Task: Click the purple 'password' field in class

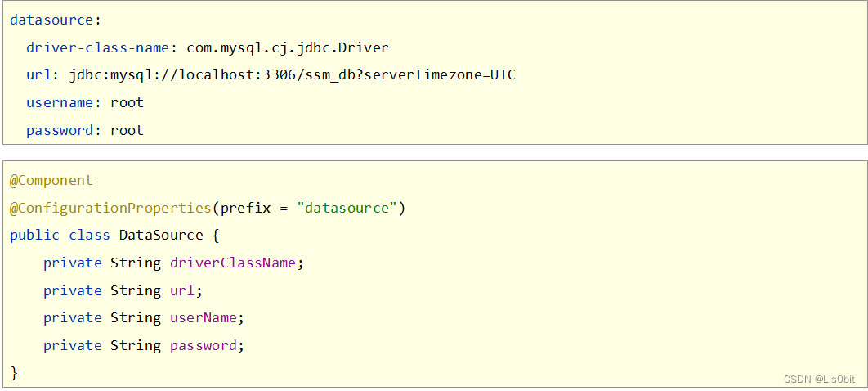Action: pos(204,346)
